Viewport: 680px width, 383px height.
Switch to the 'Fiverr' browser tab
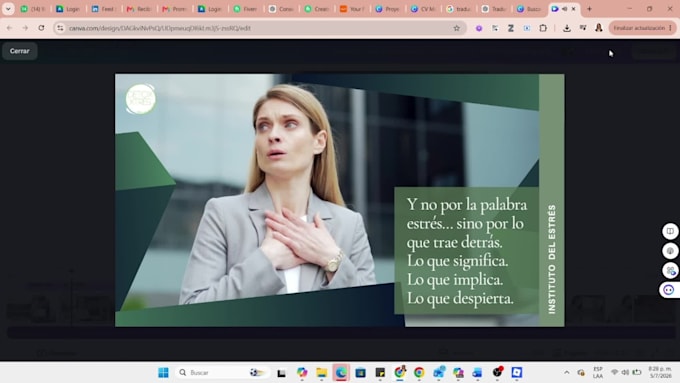[x=245, y=9]
